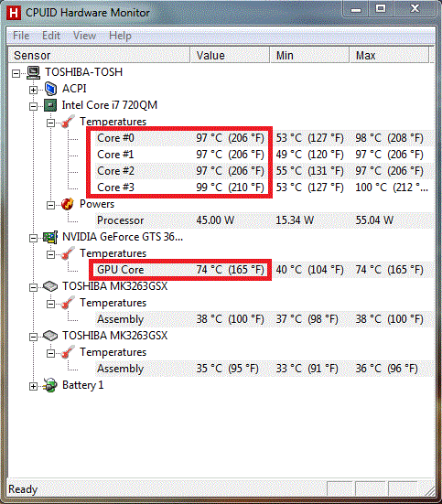442x504 pixels.
Task: Click the thermometer icon under NVIDIA GeForce
Action: click(x=68, y=253)
